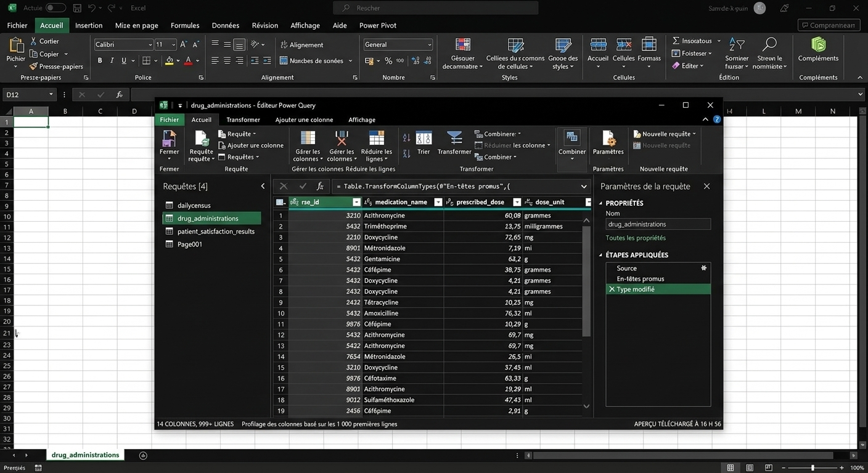
Task: Click the fx function icon in Power Query
Action: (x=320, y=186)
